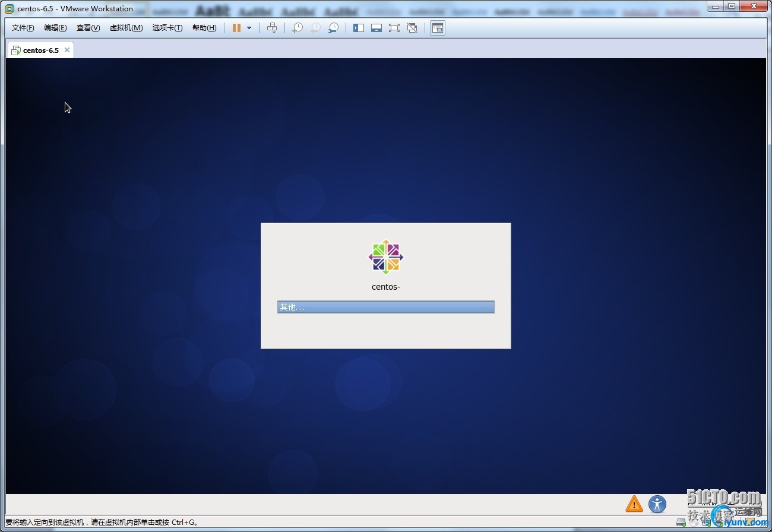Open the 选项卡(T) menu
This screenshot has height=532, width=772.
click(x=167, y=28)
